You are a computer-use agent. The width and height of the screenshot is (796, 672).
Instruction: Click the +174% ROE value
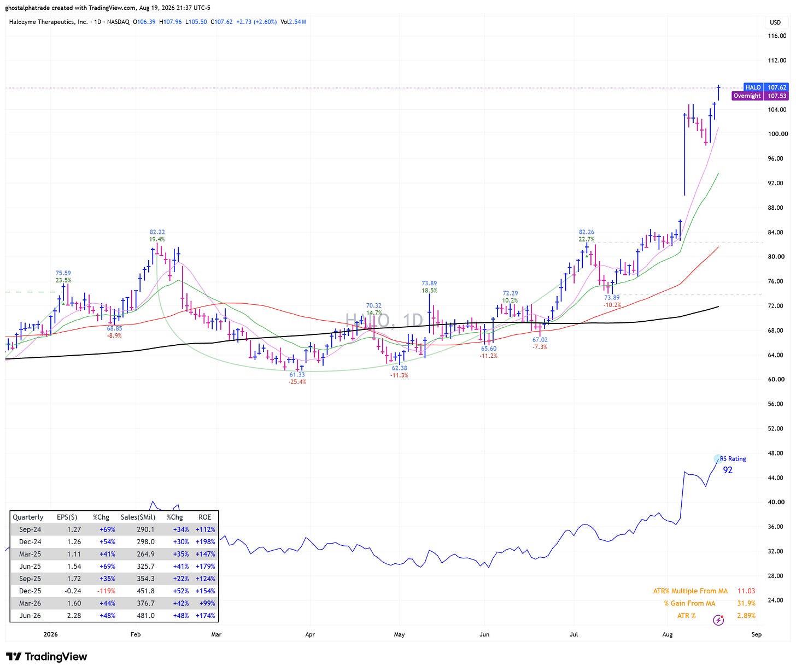click(206, 615)
